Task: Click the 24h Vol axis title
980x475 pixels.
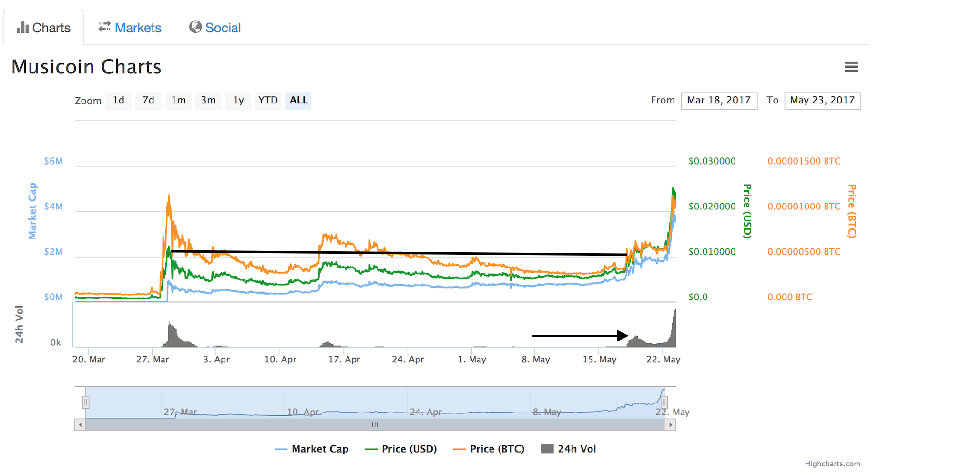Action: pyautogui.click(x=19, y=324)
